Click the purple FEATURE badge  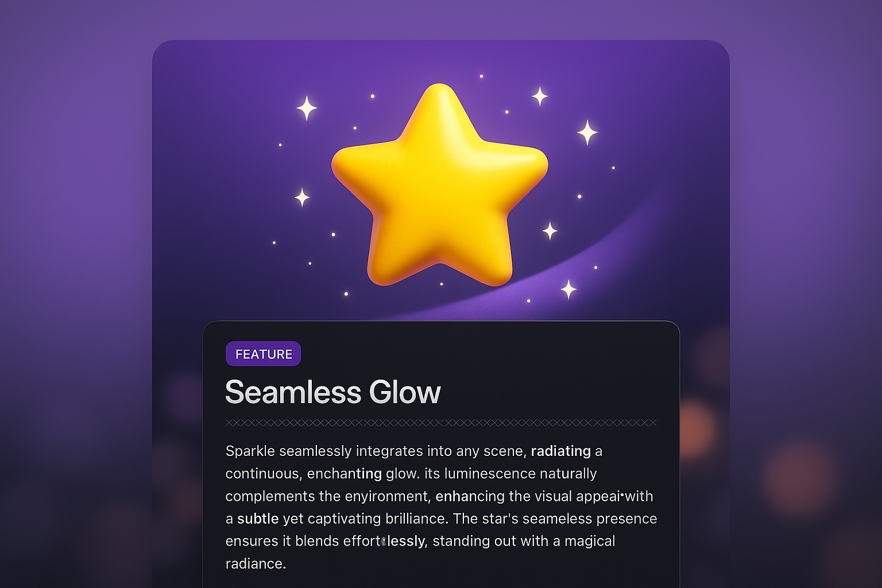[264, 354]
